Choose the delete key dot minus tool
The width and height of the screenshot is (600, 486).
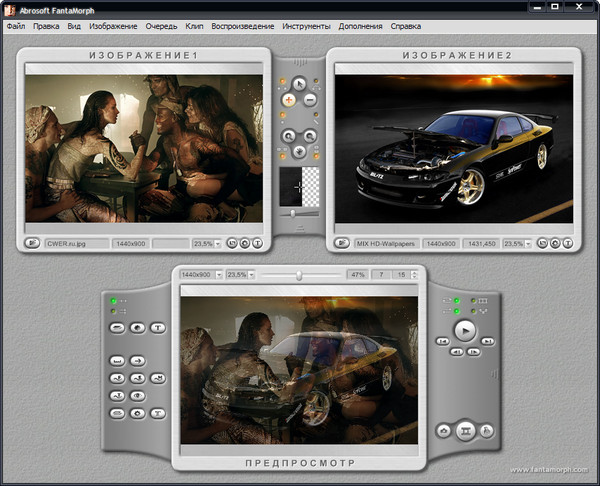(x=310, y=100)
